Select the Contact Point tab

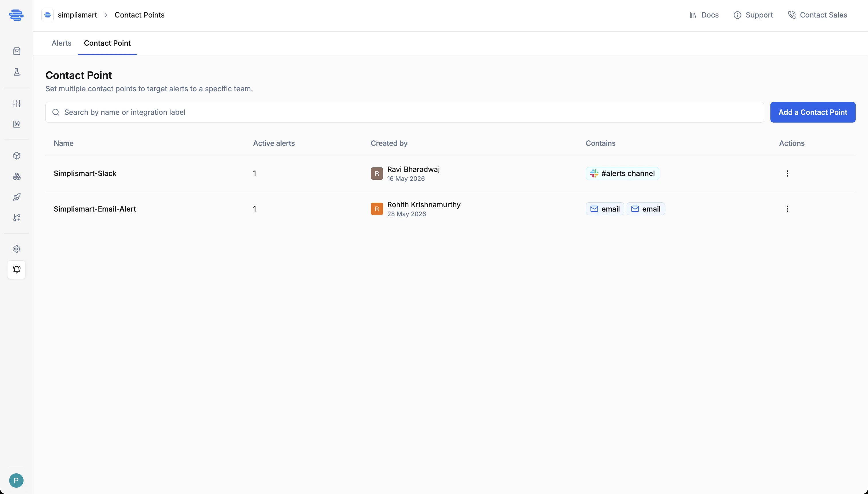(x=107, y=43)
